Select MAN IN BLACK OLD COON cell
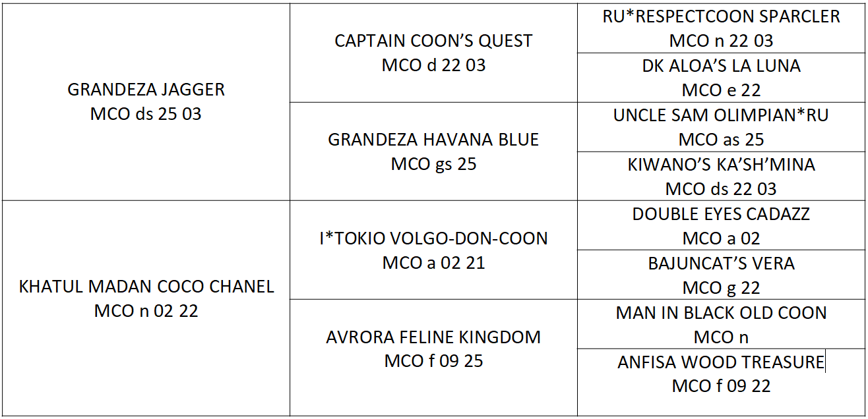Image resolution: width=868 pixels, height=419 pixels. click(x=722, y=323)
